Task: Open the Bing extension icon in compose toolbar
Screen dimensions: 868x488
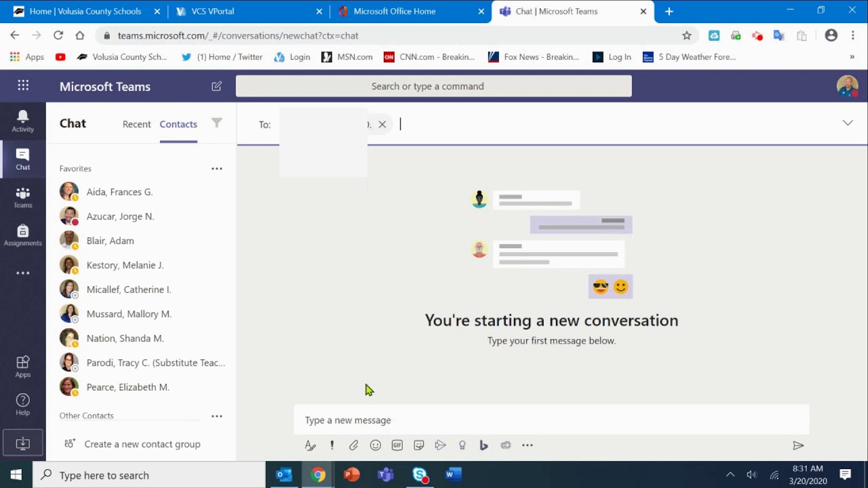Action: coord(484,445)
